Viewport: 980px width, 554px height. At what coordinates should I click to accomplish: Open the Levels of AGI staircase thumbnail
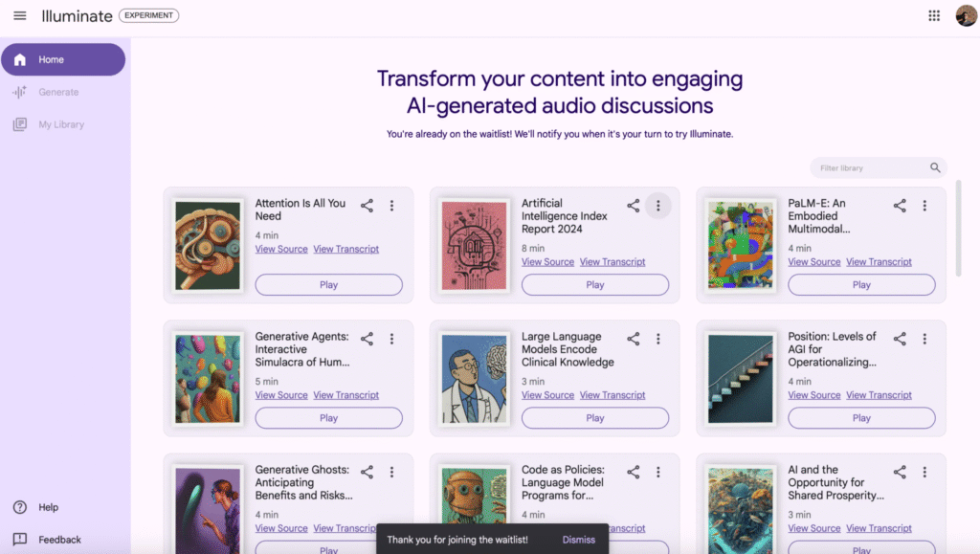click(x=741, y=379)
